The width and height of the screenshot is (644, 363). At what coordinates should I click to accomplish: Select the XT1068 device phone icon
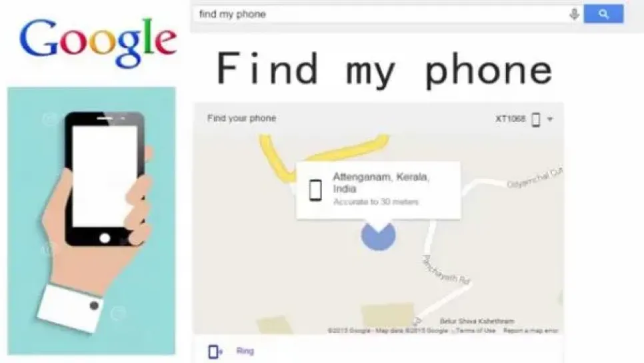coord(535,119)
